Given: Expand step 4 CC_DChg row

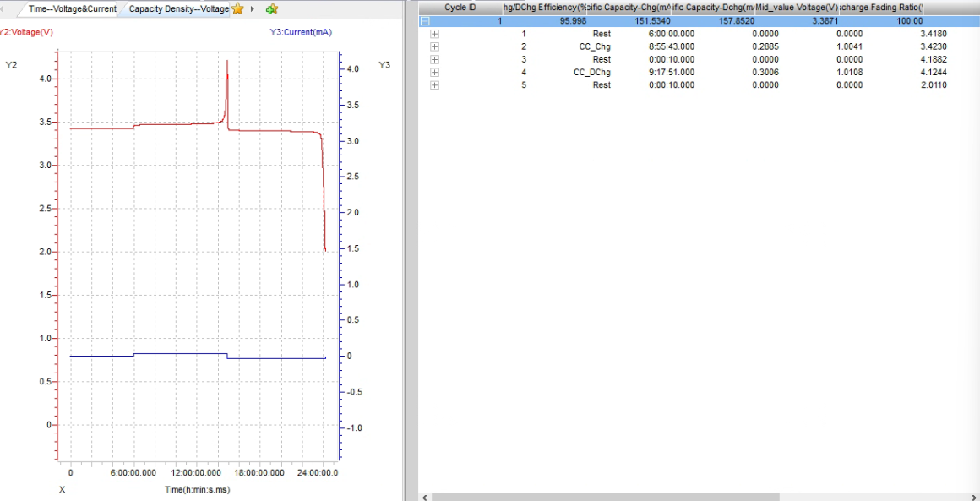Looking at the screenshot, I should tap(435, 72).
